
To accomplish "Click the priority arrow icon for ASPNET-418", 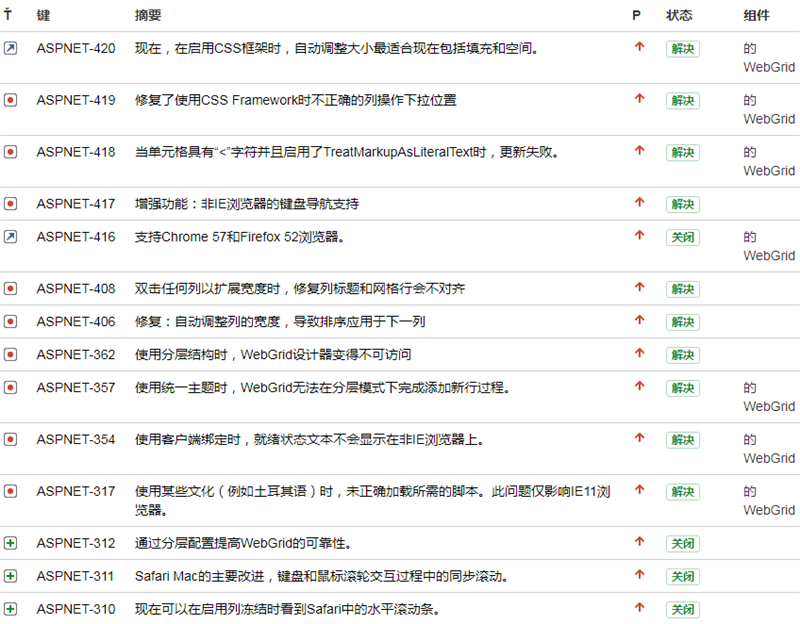I will point(639,151).
